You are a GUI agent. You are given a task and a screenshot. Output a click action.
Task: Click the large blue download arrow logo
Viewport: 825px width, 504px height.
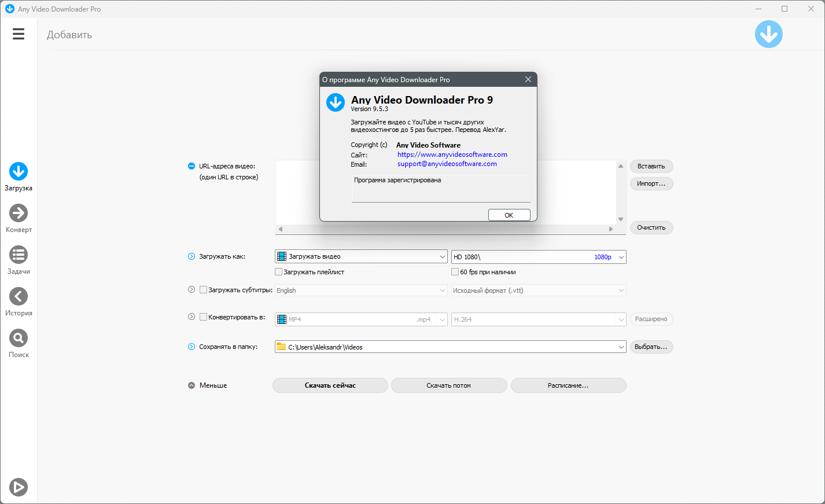coord(769,35)
